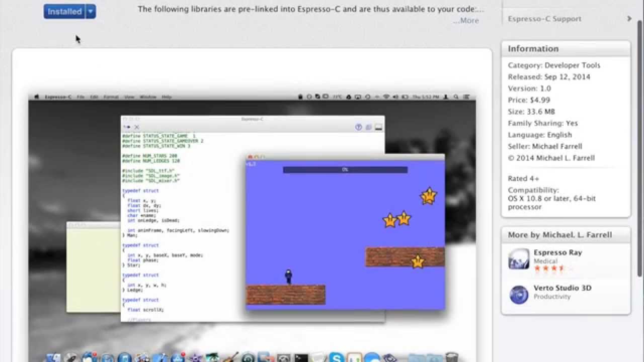Click the 'More by Michael. L. Farrell' heading

(560, 235)
